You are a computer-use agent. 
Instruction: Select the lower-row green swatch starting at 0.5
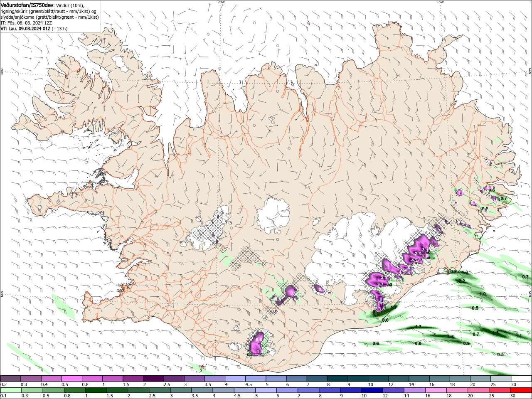(54, 390)
